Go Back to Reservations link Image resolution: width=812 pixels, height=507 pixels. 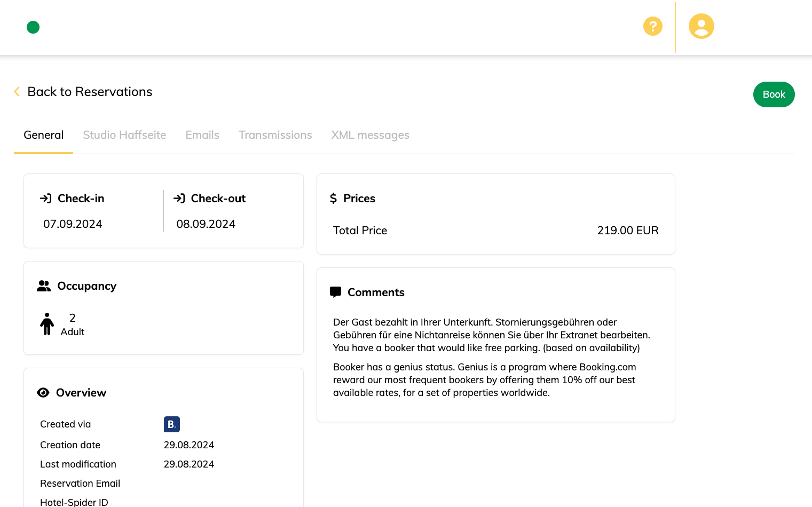[90, 92]
